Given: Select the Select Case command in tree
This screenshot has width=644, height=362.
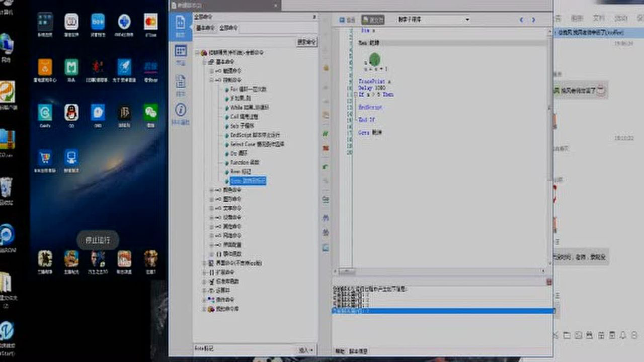Looking at the screenshot, I should [x=257, y=144].
